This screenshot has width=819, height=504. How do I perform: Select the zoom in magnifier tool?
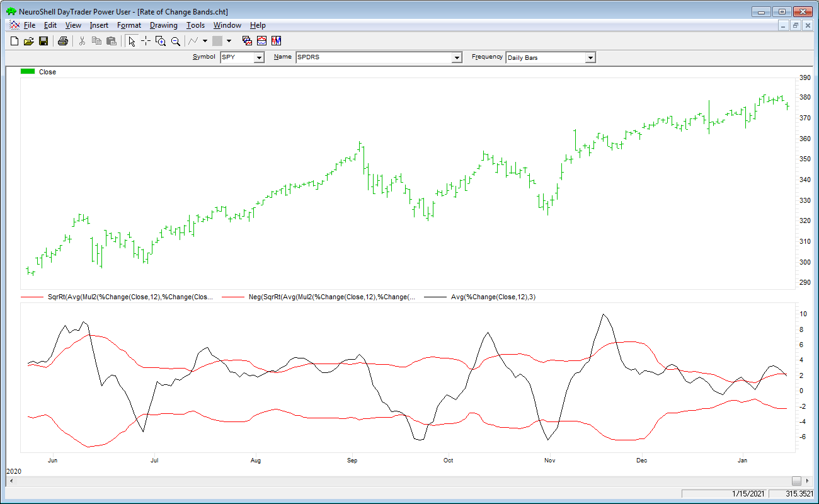(x=161, y=41)
